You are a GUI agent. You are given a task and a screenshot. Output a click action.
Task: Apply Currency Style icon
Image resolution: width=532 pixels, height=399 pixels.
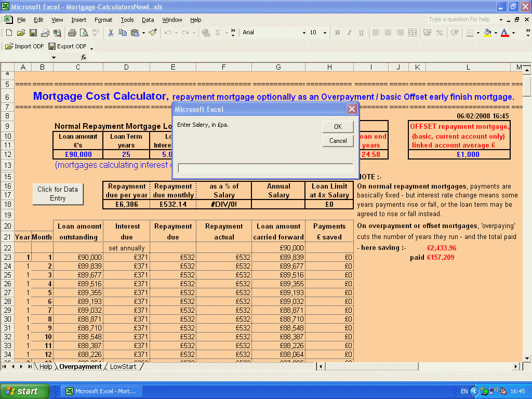tap(427, 33)
